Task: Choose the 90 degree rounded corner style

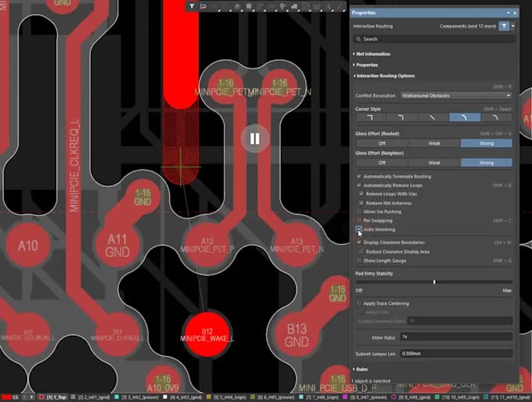Action: click(x=401, y=118)
